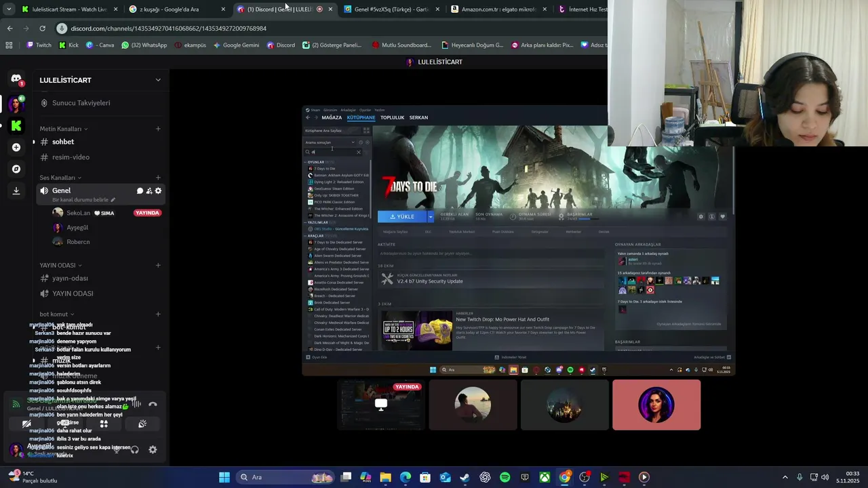Open the WhatsApp bookmark
Viewport: 868px width, 488px height.
pyautogui.click(x=144, y=45)
